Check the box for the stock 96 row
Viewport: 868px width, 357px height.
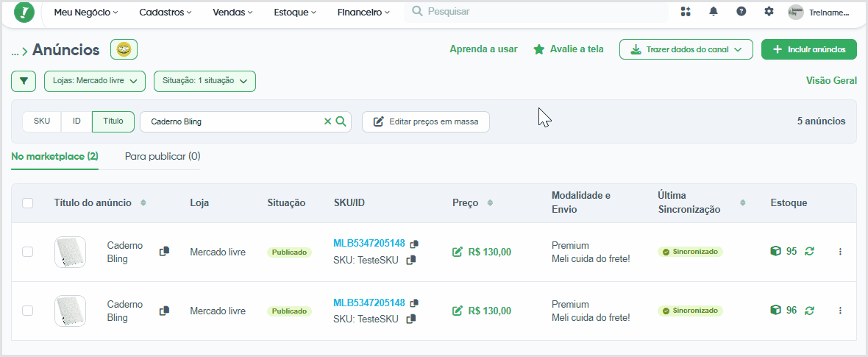(28, 311)
